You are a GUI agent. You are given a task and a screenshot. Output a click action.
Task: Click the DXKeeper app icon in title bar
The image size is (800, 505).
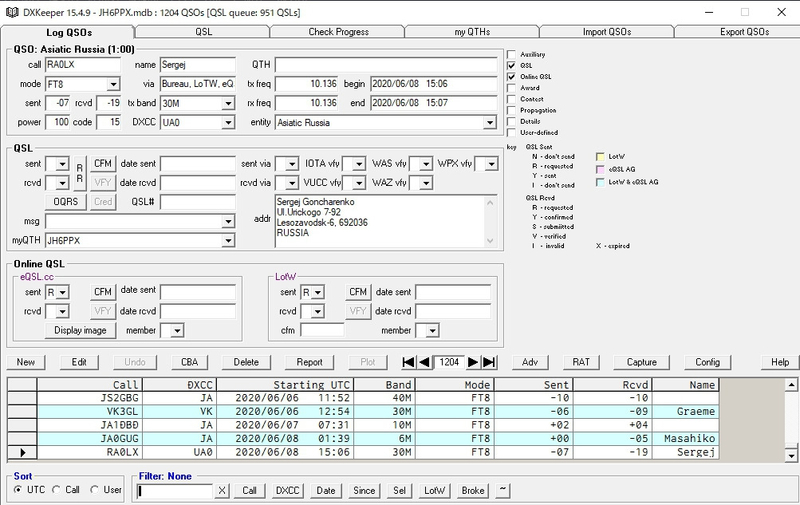point(12,12)
